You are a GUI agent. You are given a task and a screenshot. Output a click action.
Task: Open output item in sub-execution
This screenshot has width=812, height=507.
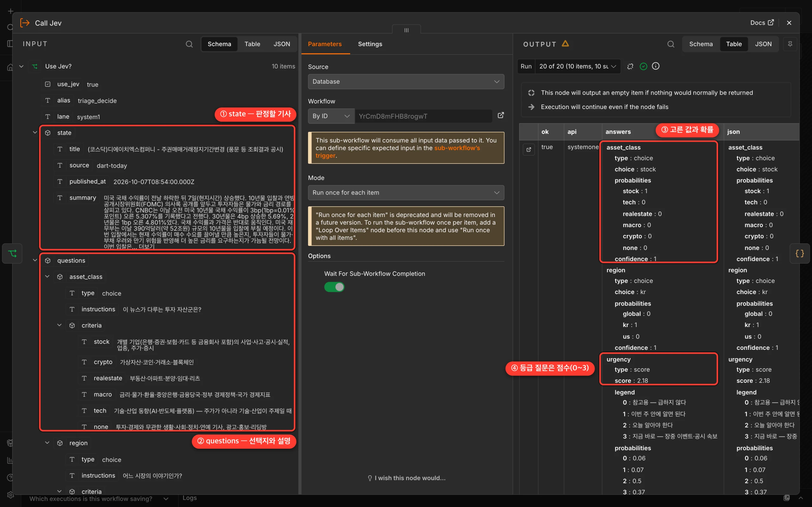pyautogui.click(x=529, y=150)
